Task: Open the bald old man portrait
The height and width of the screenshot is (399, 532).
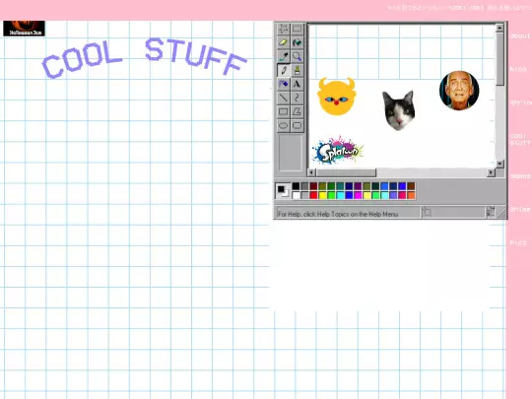Action: pyautogui.click(x=459, y=91)
